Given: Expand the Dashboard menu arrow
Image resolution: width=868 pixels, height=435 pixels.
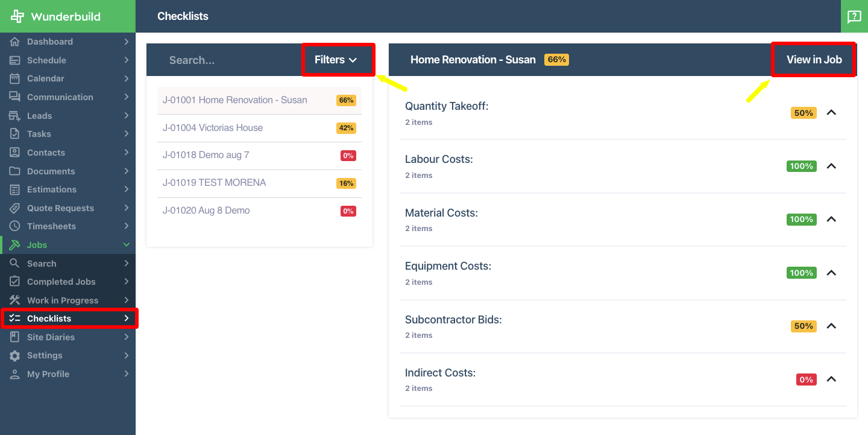Looking at the screenshot, I should tap(127, 42).
